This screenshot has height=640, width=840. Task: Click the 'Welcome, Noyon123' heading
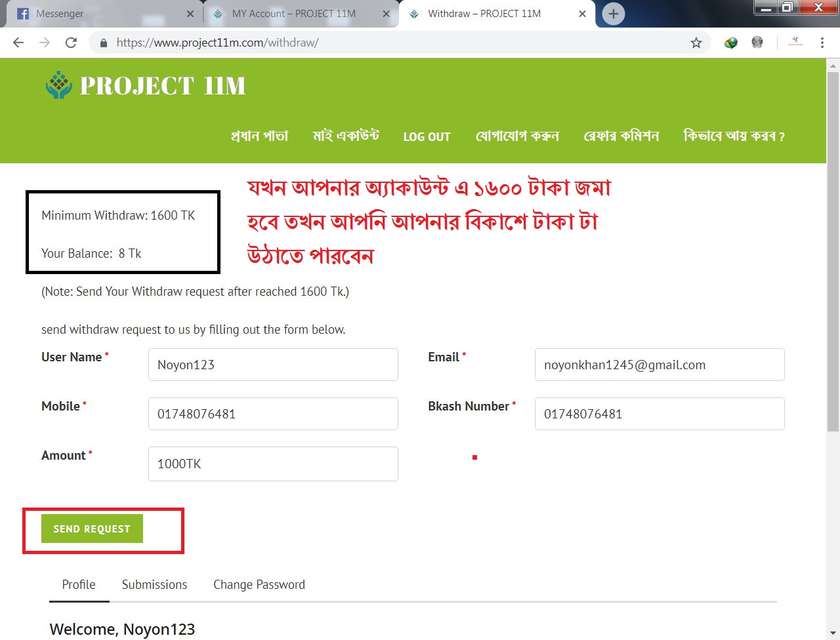click(x=122, y=630)
